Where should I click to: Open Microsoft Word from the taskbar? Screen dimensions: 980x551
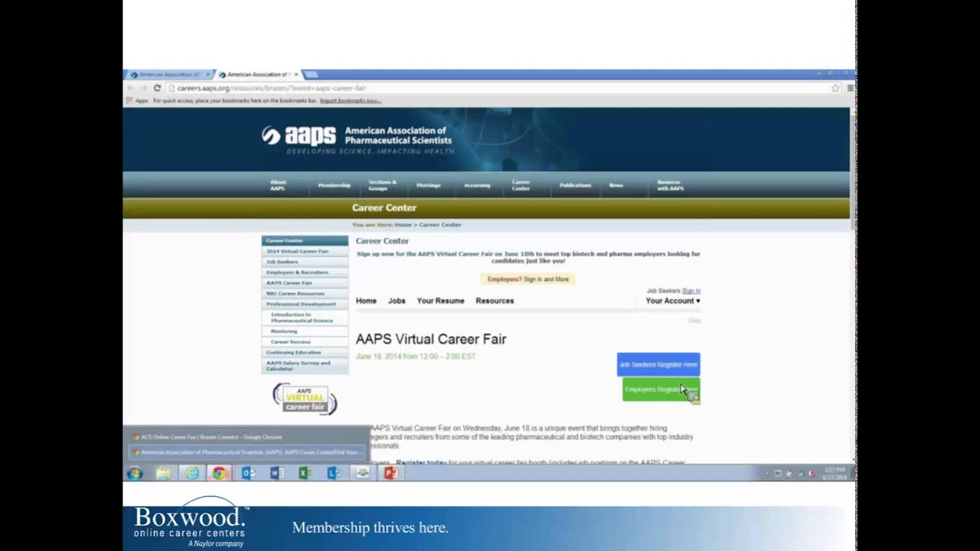[276, 474]
